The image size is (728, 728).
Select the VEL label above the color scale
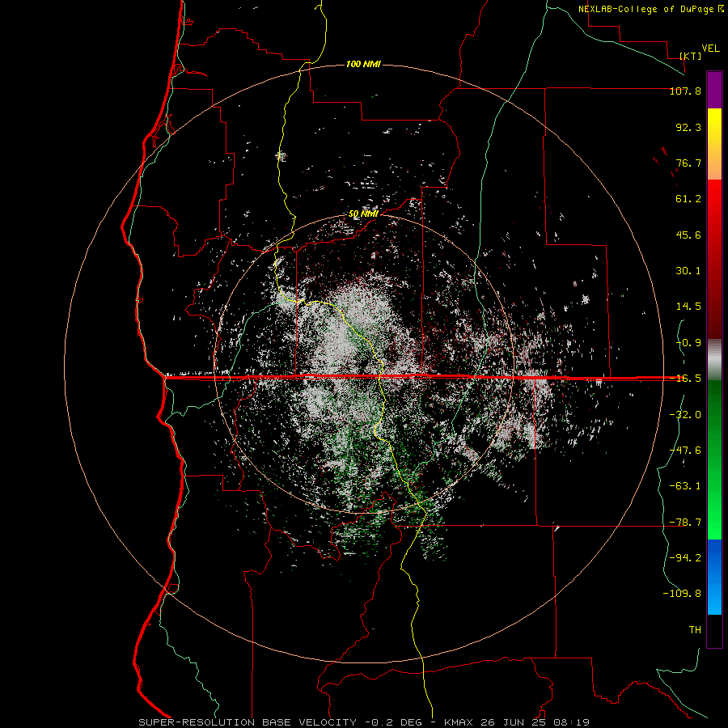(711, 49)
